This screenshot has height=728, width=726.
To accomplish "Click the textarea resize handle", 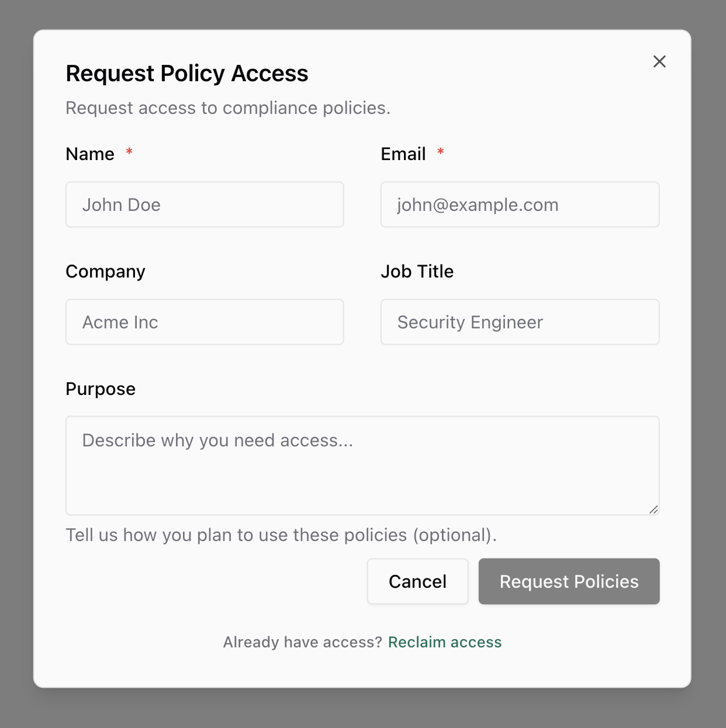I will click(x=653, y=509).
